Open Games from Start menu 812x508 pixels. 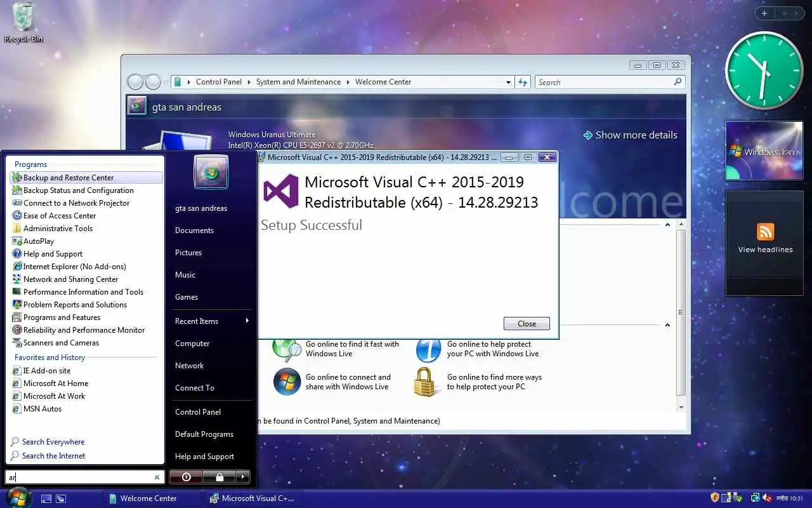coord(187,297)
